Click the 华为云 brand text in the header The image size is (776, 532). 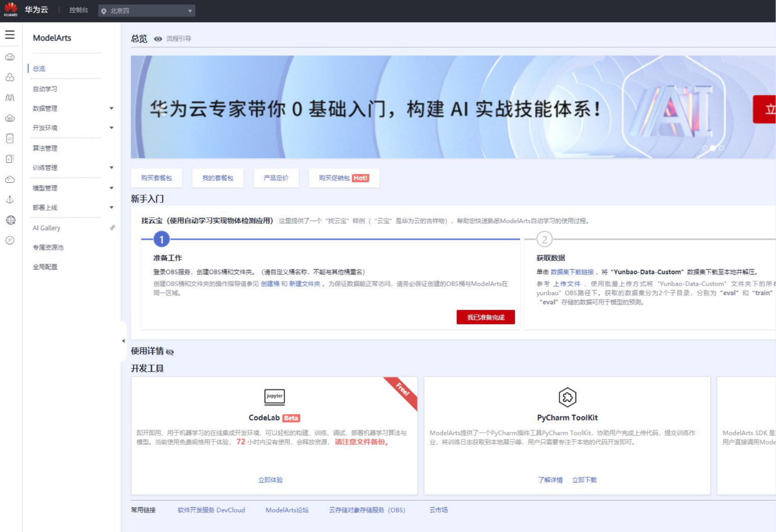(x=37, y=10)
